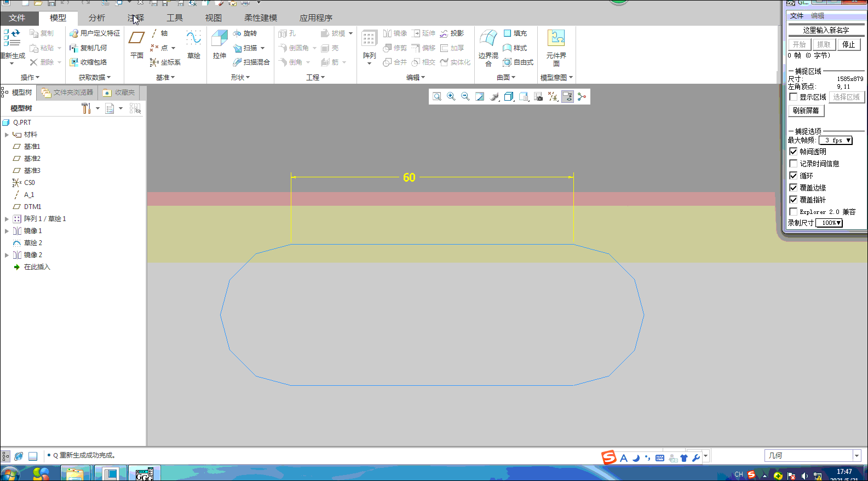Viewport: 868px width, 481px height.
Task: Expand the 获取数据 ribbon group dropdown
Action: (95, 78)
